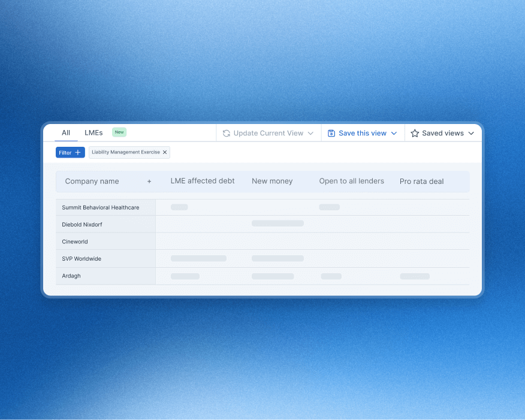525x420 pixels.
Task: Click the Pro rata deal column header
Action: coord(422,182)
